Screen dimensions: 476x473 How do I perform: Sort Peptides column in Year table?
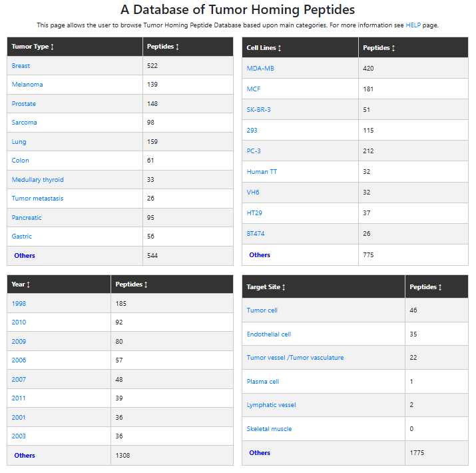(x=146, y=284)
